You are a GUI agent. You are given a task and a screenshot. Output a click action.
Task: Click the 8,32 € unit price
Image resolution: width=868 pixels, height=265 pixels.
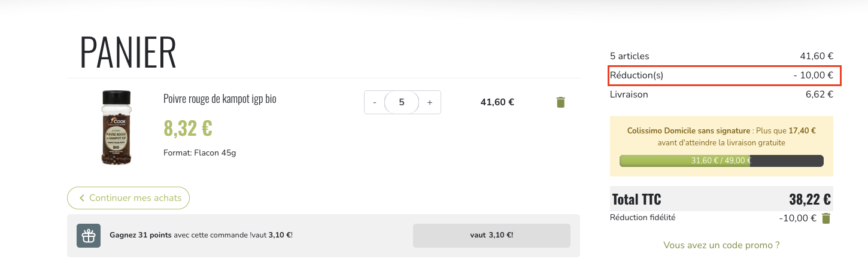pyautogui.click(x=187, y=128)
